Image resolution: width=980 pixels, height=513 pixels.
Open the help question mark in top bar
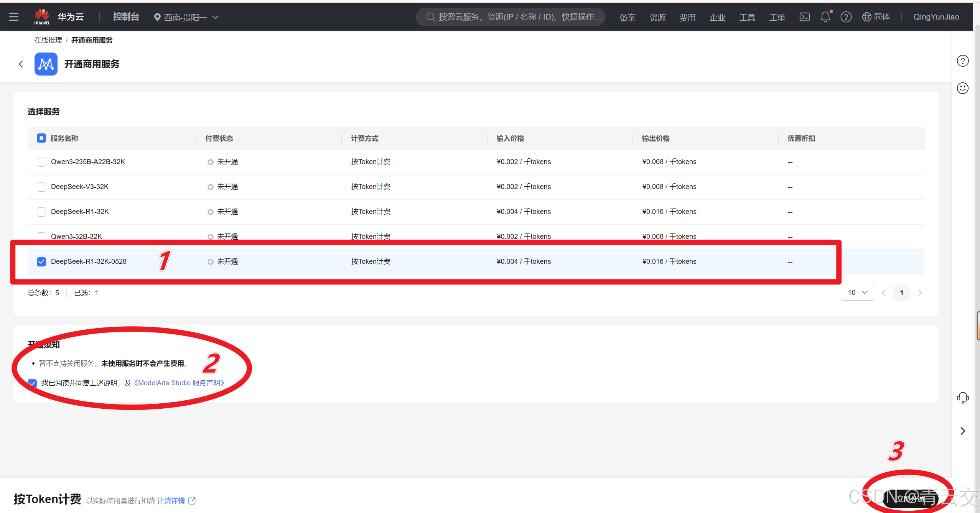click(846, 17)
